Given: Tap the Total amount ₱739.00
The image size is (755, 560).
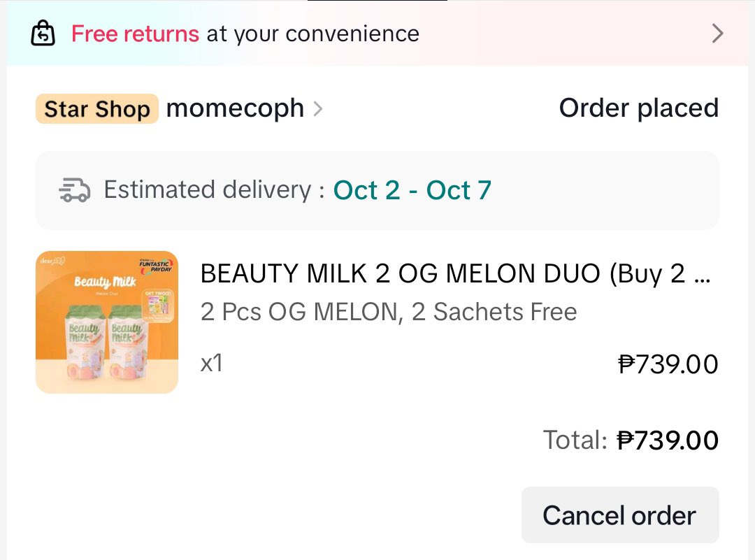Looking at the screenshot, I should click(668, 440).
